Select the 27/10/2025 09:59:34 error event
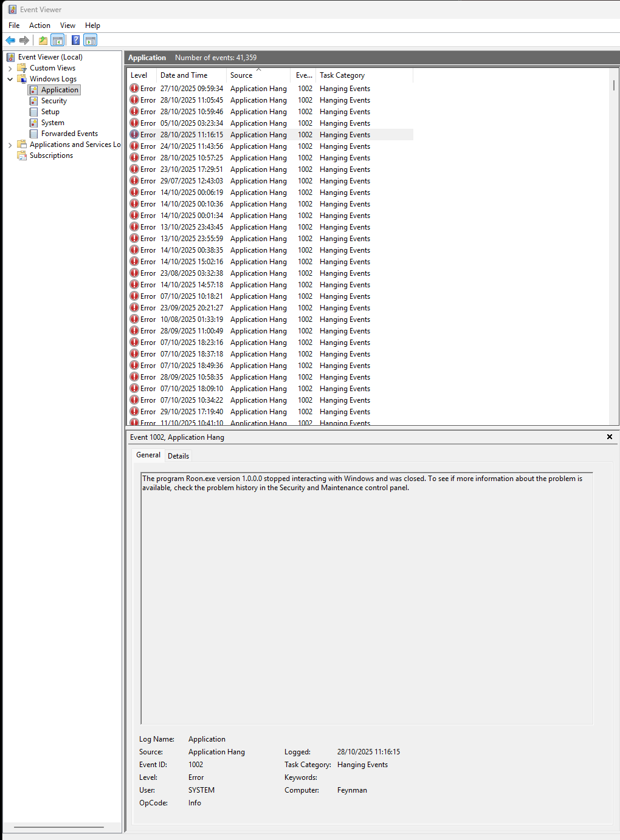 [191, 89]
